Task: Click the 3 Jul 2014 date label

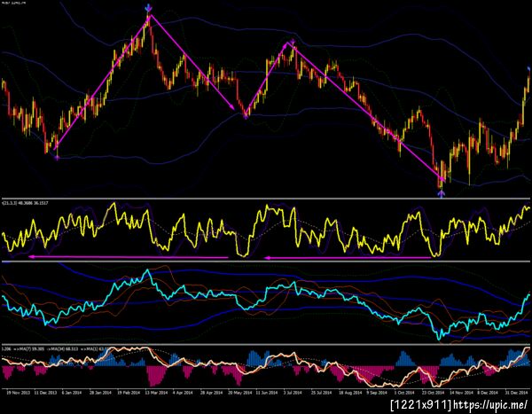Action: click(x=292, y=393)
